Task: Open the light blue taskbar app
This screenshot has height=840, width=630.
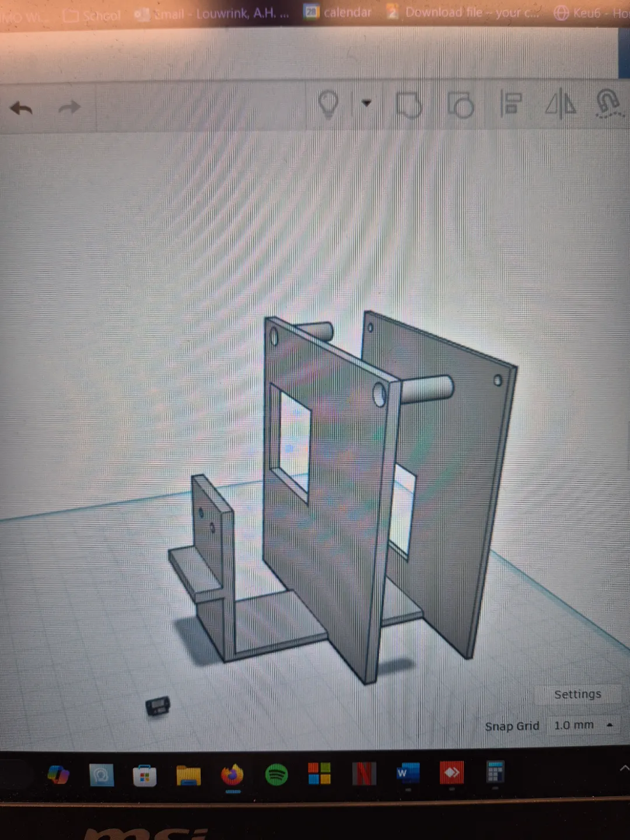Action: pyautogui.click(x=101, y=775)
